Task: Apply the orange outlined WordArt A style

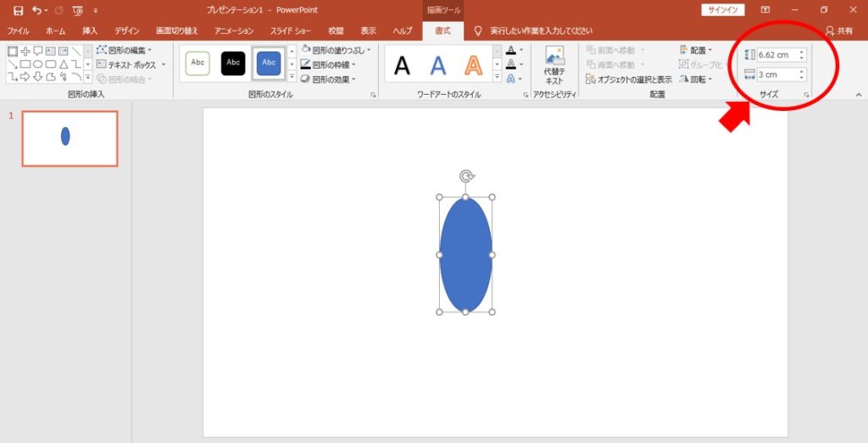Action: pyautogui.click(x=475, y=64)
